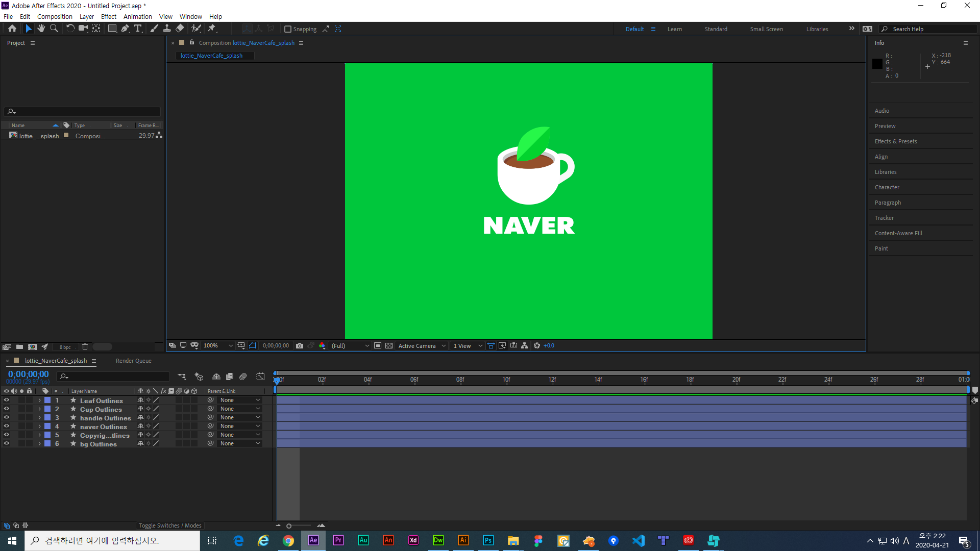Select the Horizontal Type tool

pos(138,29)
